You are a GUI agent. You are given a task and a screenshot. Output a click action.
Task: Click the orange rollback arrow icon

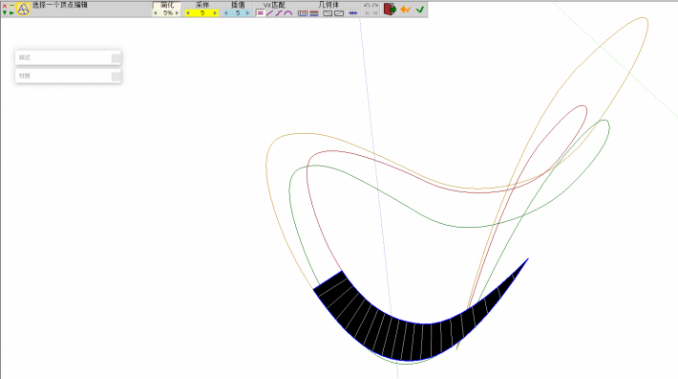click(x=405, y=10)
